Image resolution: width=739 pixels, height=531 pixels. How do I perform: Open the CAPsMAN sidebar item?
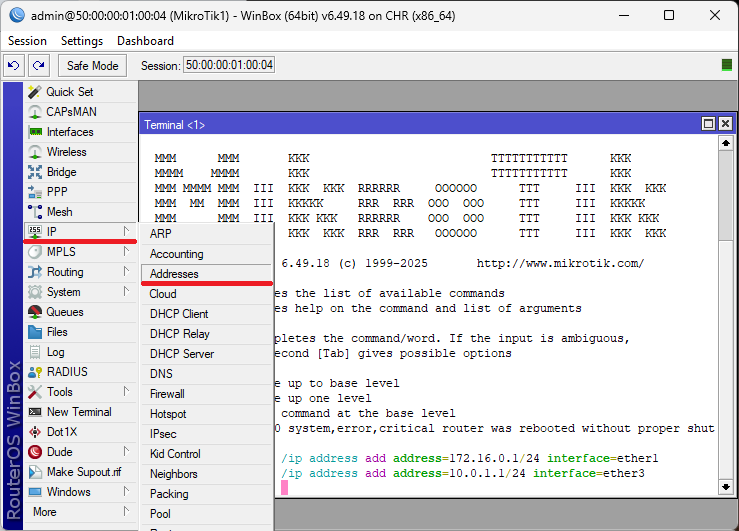[x=71, y=112]
